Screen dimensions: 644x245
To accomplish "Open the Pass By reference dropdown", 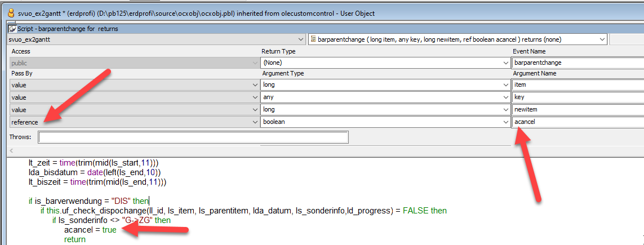I will coord(255,122).
